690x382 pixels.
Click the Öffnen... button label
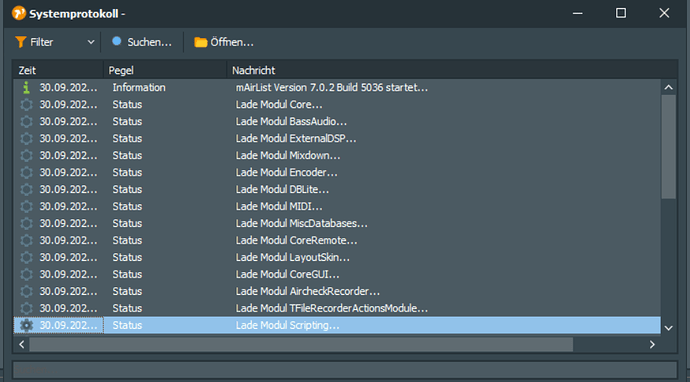pyautogui.click(x=232, y=42)
